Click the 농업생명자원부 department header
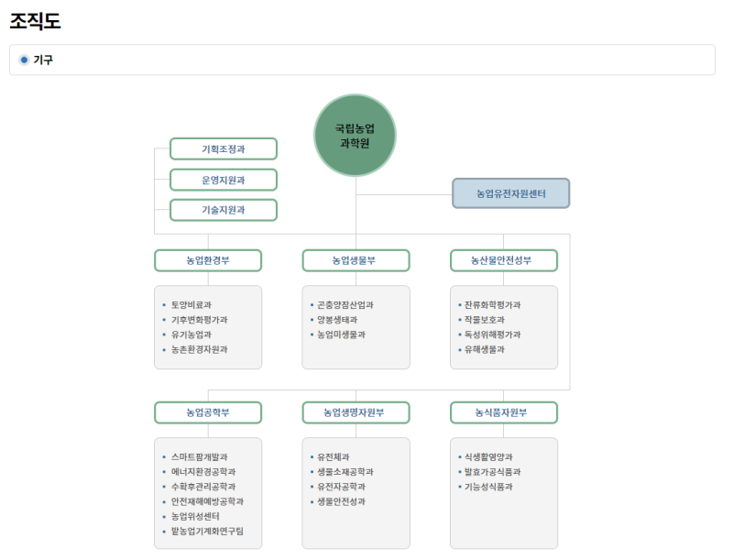 (x=356, y=412)
